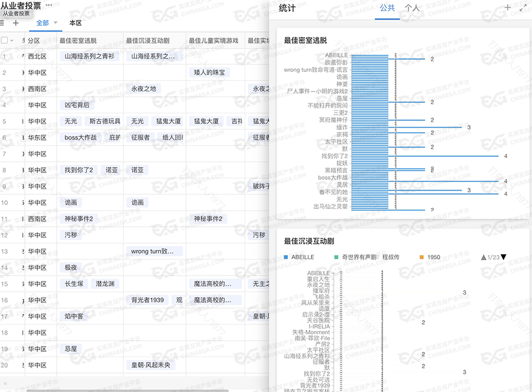Click the orange 1950 legend swatch
Viewport: 532px width, 392px height.
pyautogui.click(x=421, y=257)
